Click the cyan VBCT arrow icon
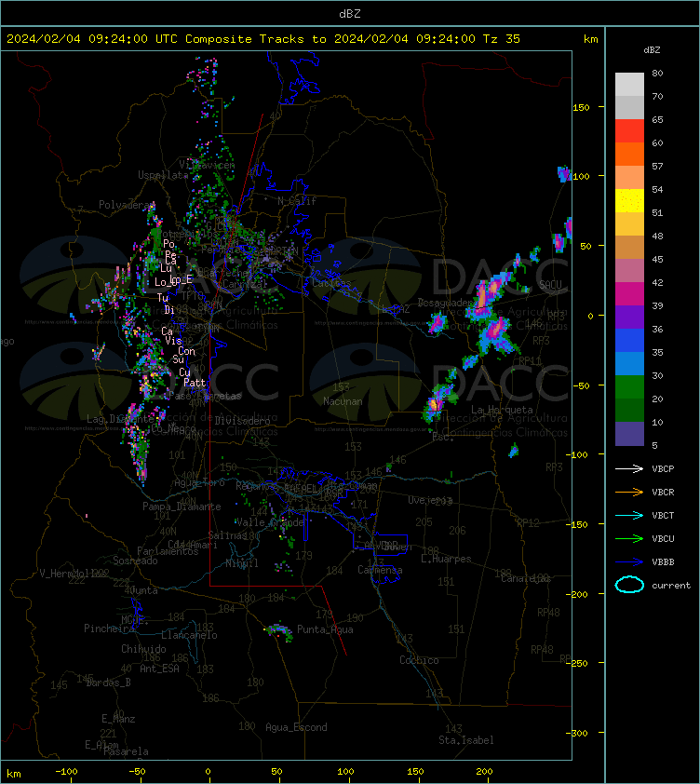Viewport: 700px width, 784px height. pos(629,515)
